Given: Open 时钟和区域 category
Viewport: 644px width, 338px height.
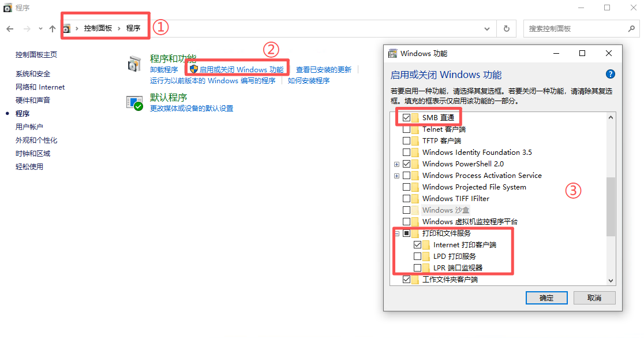Looking at the screenshot, I should coord(33,153).
